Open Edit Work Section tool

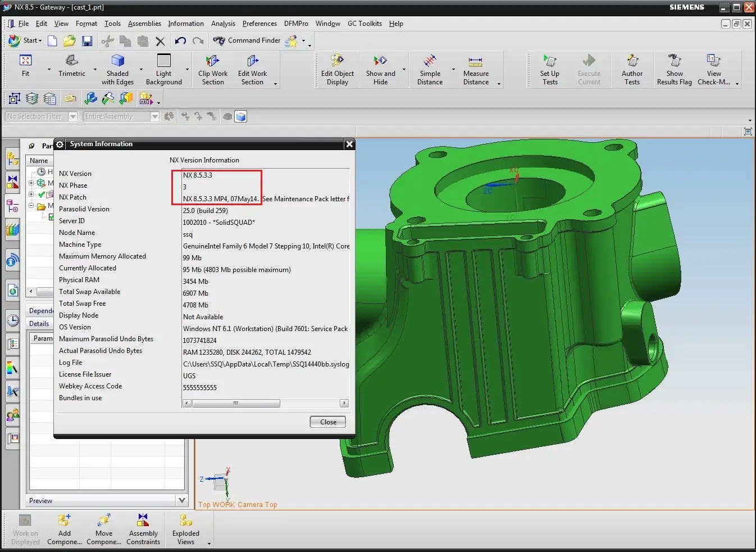pos(252,69)
